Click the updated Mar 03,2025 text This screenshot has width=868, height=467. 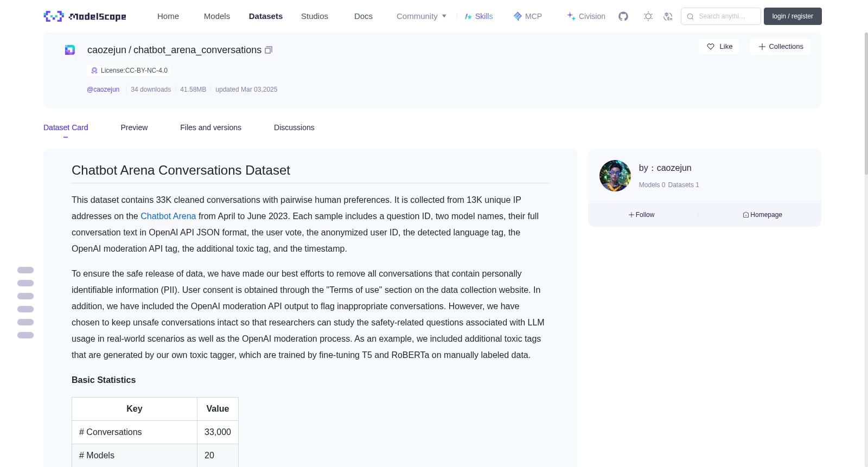[246, 89]
